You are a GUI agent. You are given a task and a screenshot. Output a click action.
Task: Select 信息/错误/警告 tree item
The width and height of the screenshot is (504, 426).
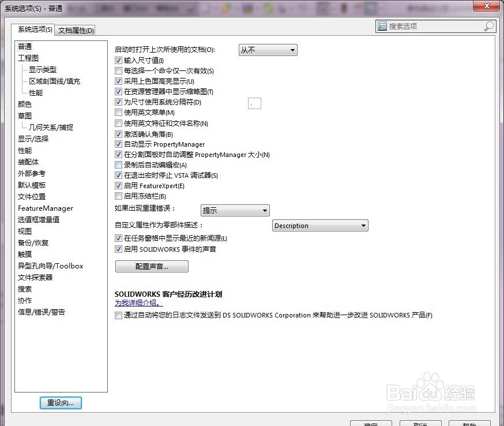pos(42,312)
